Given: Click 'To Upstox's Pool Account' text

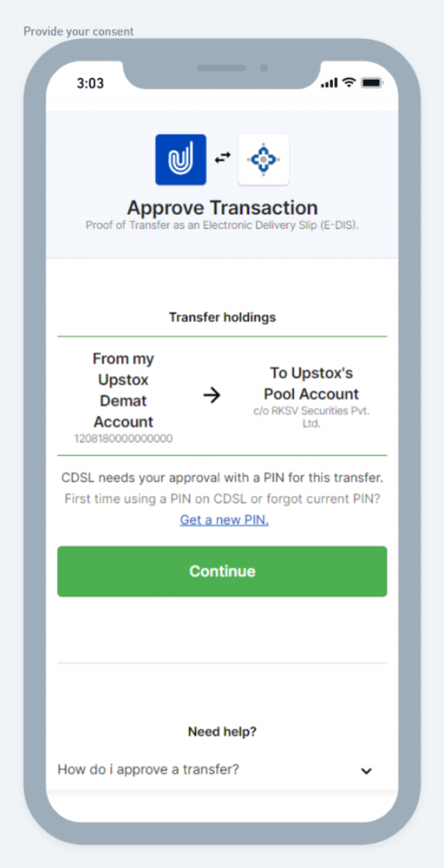Looking at the screenshot, I should (311, 384).
